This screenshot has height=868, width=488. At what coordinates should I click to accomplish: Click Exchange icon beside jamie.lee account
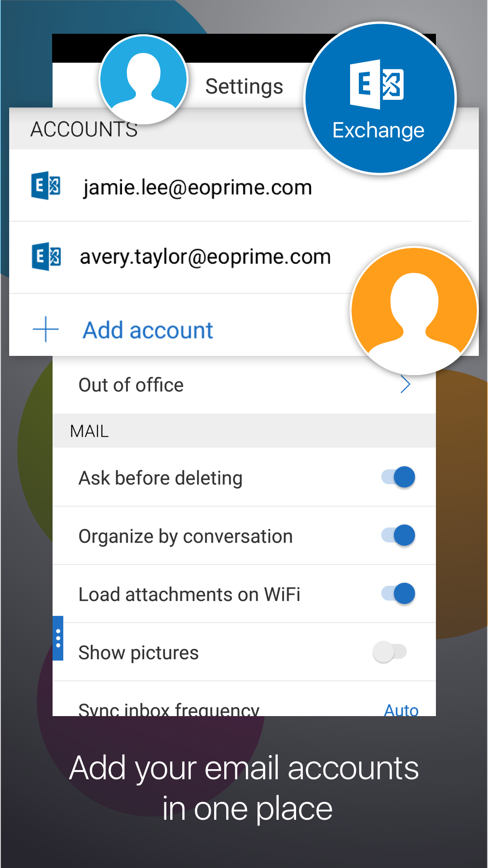(46, 186)
